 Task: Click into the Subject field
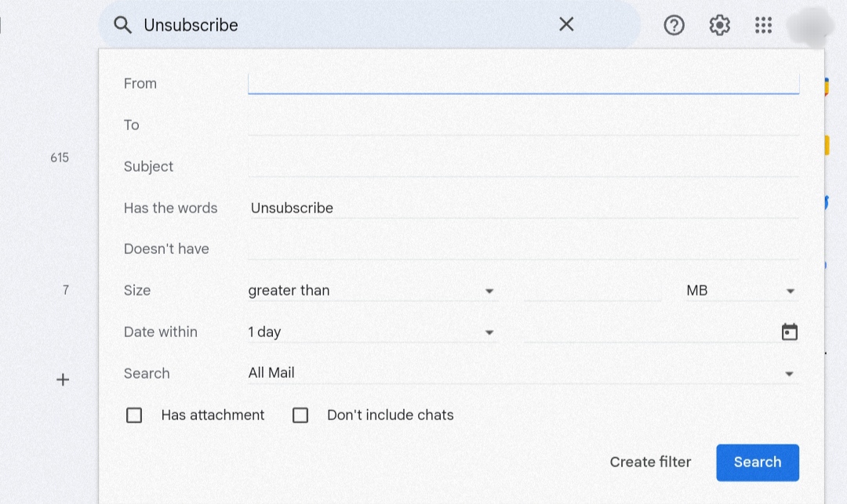pyautogui.click(x=523, y=166)
